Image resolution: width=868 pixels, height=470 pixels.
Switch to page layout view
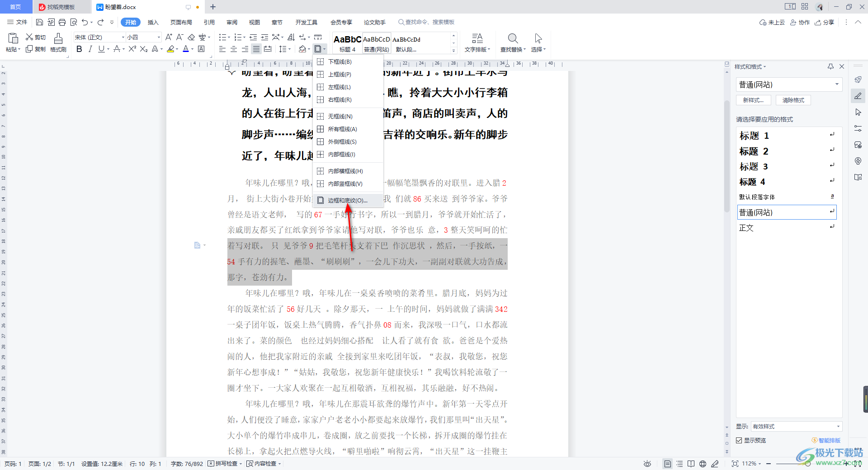(x=668, y=464)
